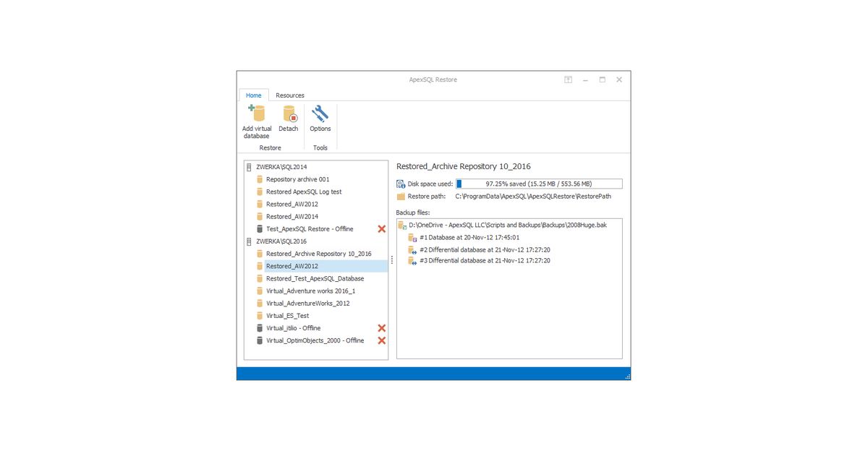Click the splitter handle between panels
Viewport: 868px width, 451px height.
click(x=391, y=261)
